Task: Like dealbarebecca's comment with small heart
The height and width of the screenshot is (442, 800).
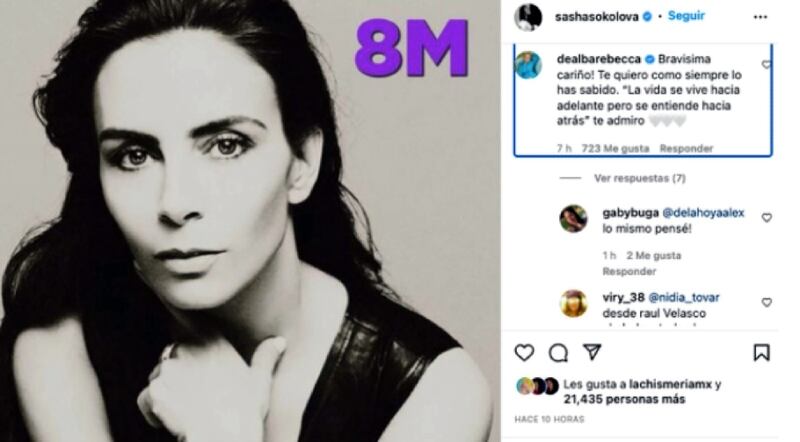Action: click(x=767, y=64)
